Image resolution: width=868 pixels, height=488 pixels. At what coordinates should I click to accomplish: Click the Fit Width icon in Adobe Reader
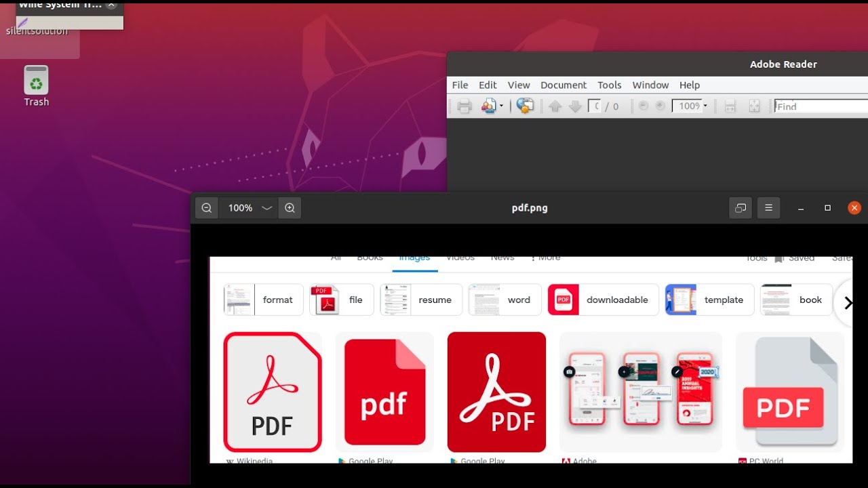pos(730,106)
